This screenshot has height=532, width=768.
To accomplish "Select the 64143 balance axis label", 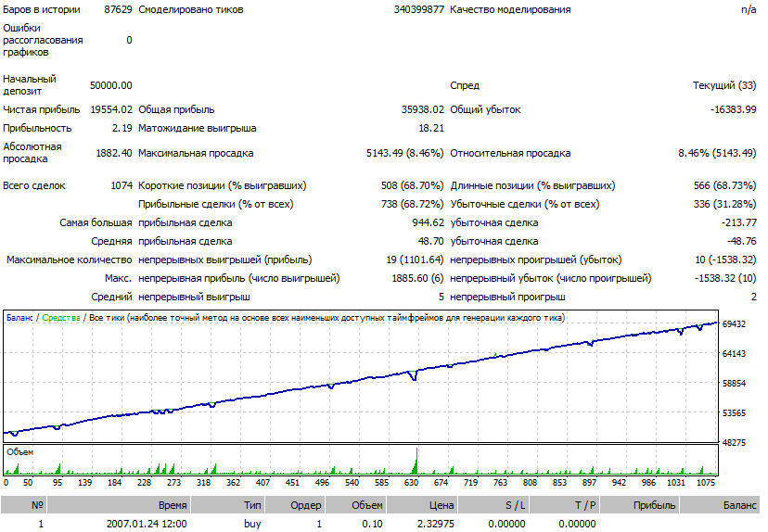I will [x=734, y=353].
